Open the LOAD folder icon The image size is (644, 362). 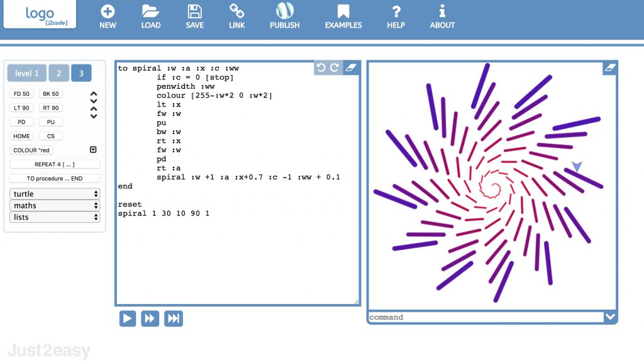(x=150, y=11)
